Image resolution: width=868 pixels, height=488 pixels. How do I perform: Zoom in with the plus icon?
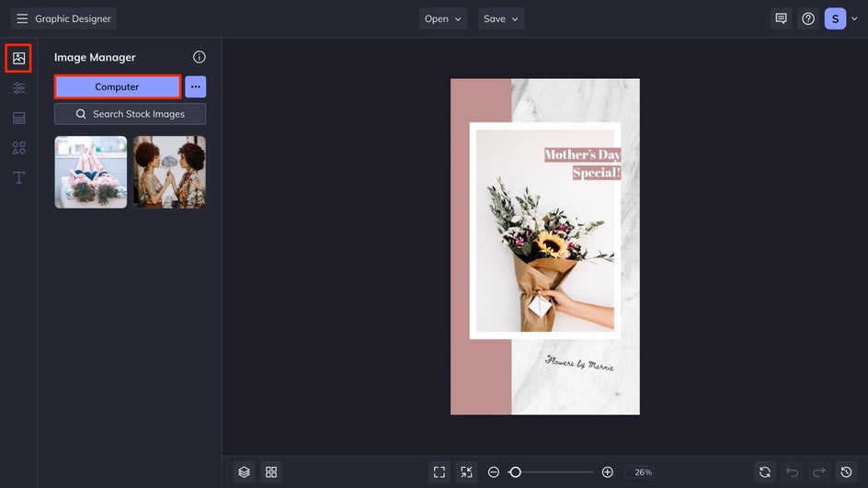[607, 472]
